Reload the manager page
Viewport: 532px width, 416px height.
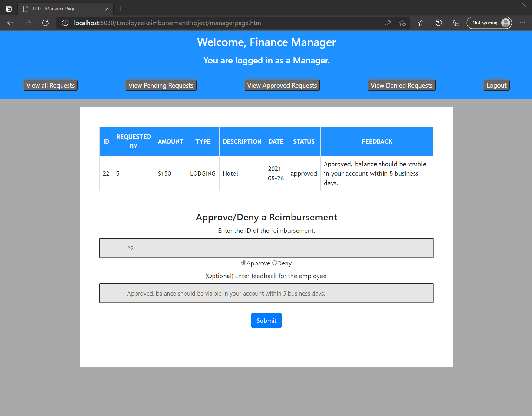(x=45, y=23)
